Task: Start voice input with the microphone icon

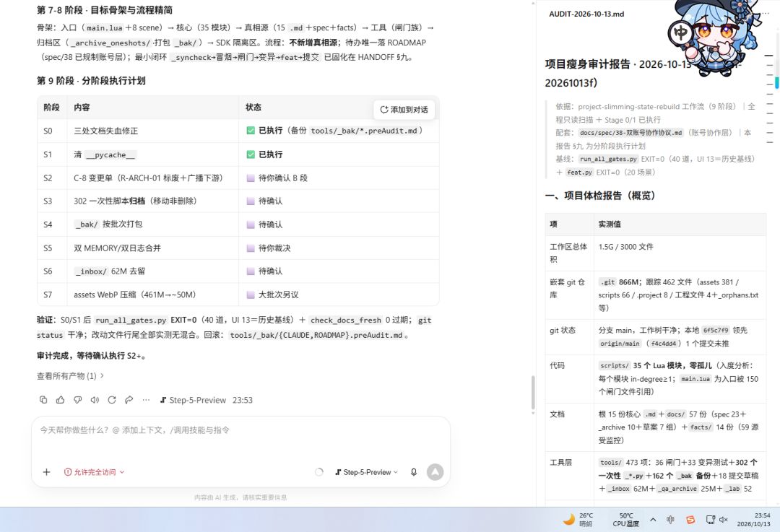Action: (x=413, y=472)
